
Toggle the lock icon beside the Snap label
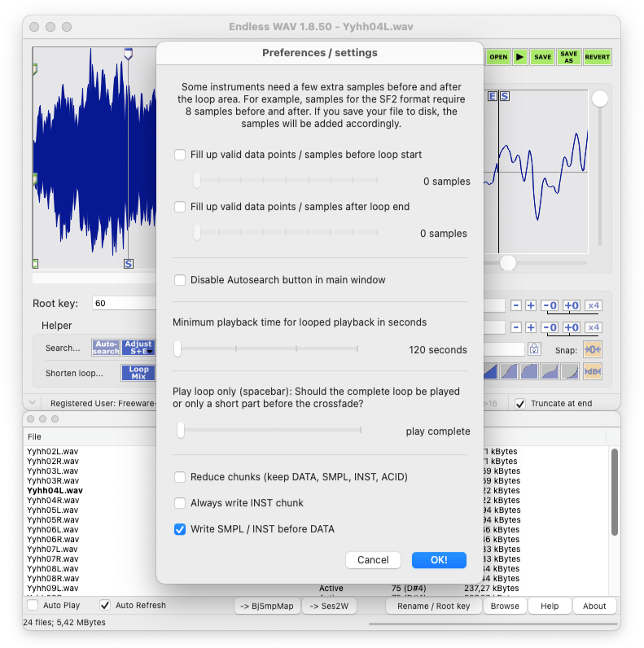click(533, 349)
